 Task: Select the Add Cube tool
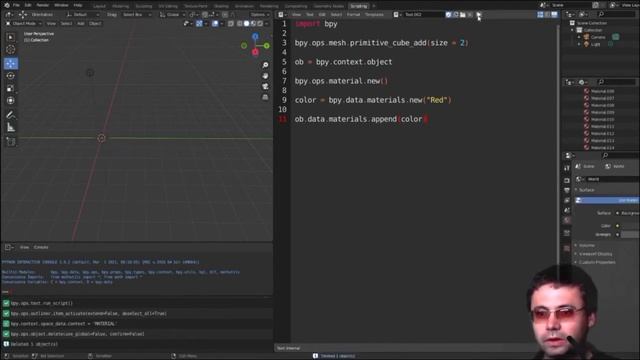[x=11, y=142]
